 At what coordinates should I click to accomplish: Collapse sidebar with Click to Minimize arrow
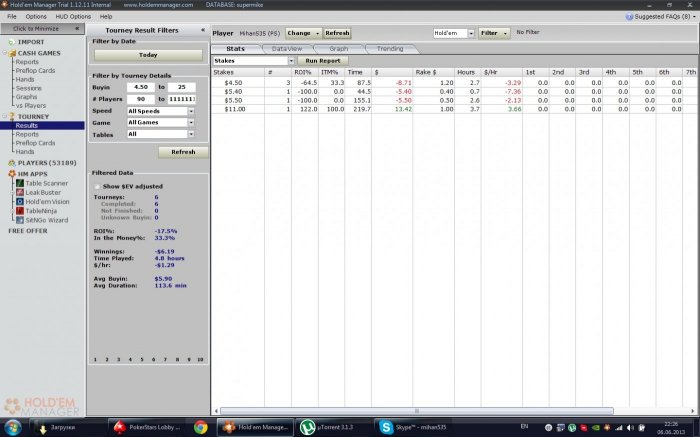coord(77,28)
